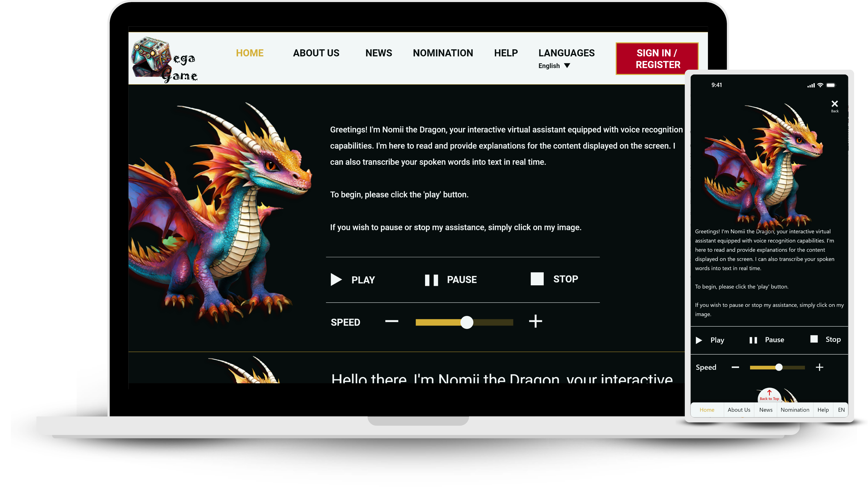Tap the phone Stop square icon

pyautogui.click(x=814, y=339)
